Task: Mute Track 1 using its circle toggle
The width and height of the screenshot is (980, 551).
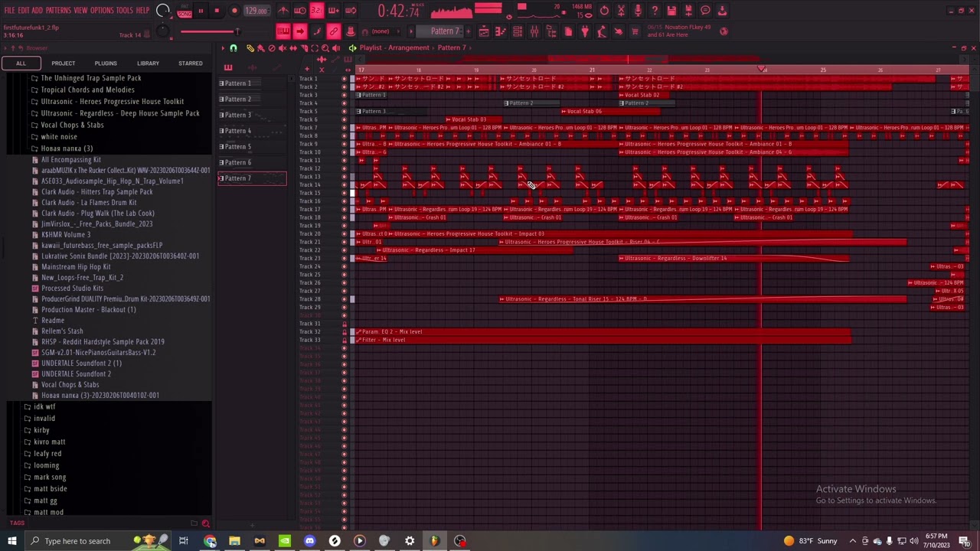Action: [344, 79]
